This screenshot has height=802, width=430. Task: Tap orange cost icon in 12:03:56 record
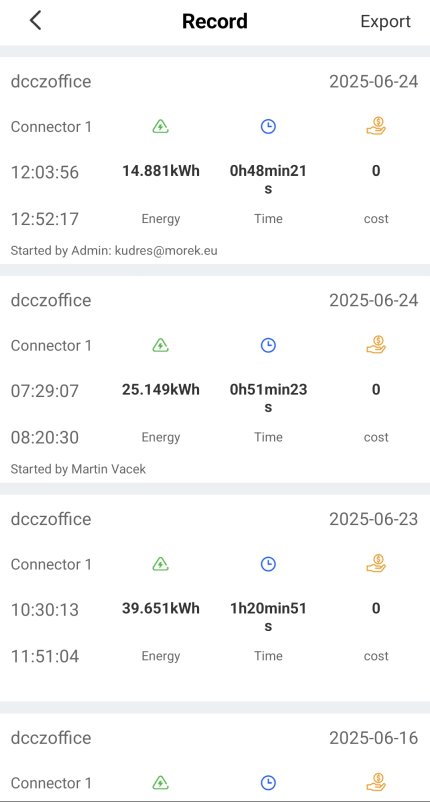[376, 126]
